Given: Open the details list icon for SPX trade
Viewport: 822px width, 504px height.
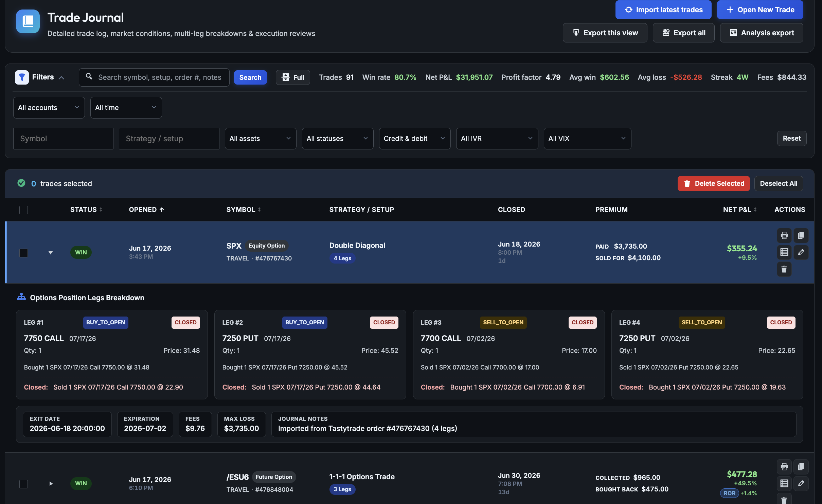Looking at the screenshot, I should (784, 252).
